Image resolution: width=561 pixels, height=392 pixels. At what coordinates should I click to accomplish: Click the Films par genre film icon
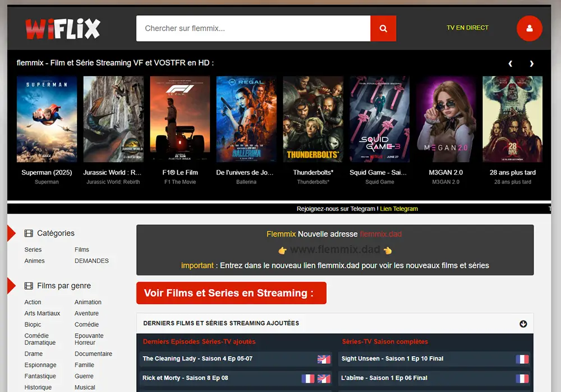pyautogui.click(x=29, y=286)
